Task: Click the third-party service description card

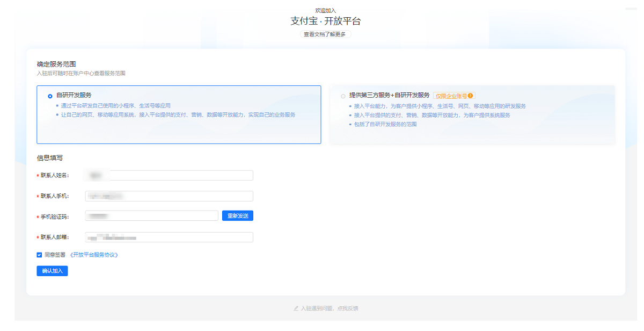Action: click(472, 114)
